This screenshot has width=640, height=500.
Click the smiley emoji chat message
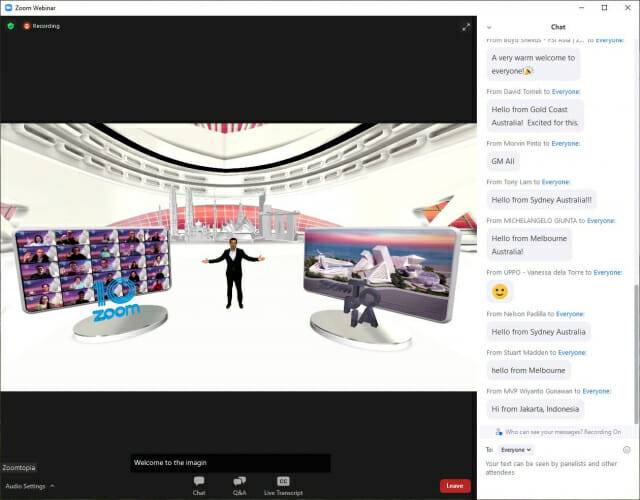point(500,292)
